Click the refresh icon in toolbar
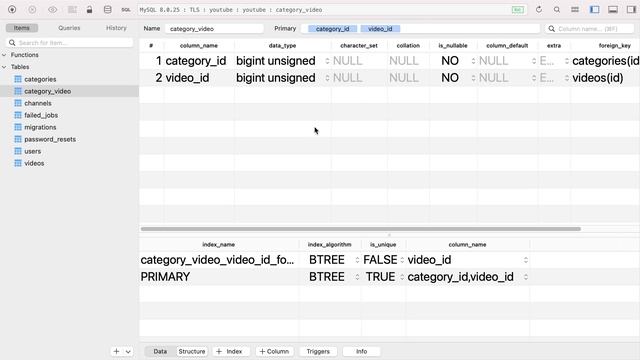 pos(539,9)
